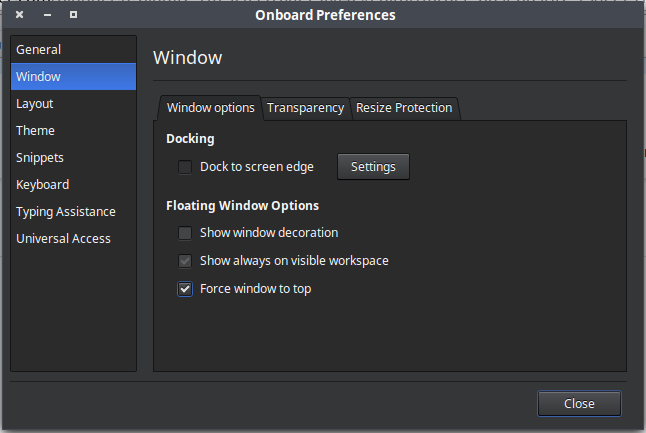Toggle Show window decoration checkbox
646x433 pixels.
[x=185, y=233]
